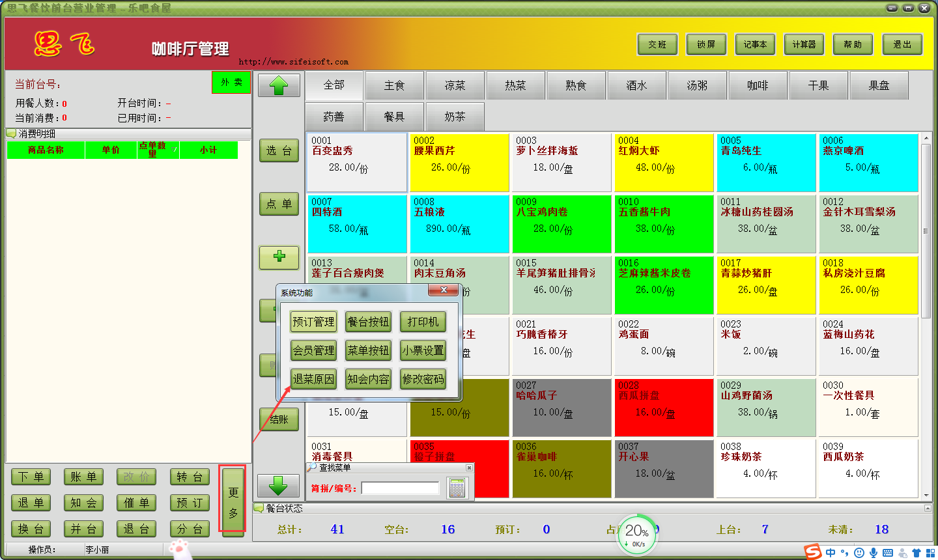Open 预订管理 in 系统功能 dialog
This screenshot has width=938, height=560.
[x=313, y=322]
